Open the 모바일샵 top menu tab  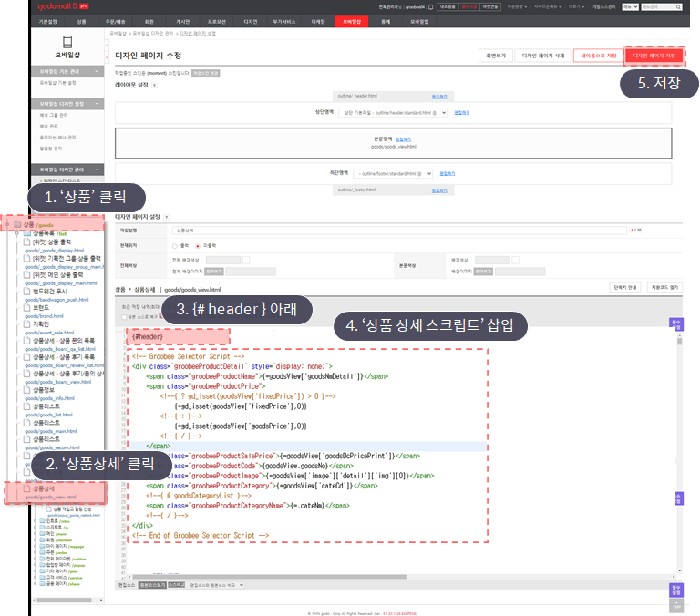(x=352, y=22)
